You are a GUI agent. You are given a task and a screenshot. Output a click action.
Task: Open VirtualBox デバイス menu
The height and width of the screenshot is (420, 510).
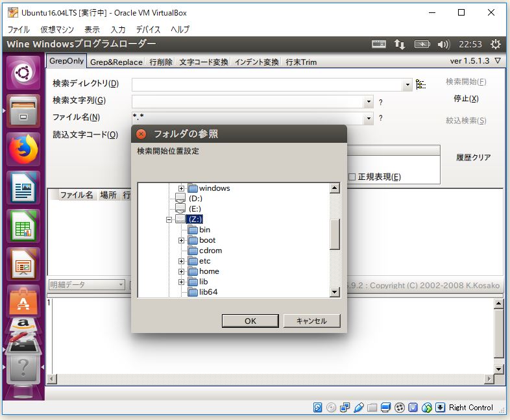click(149, 30)
